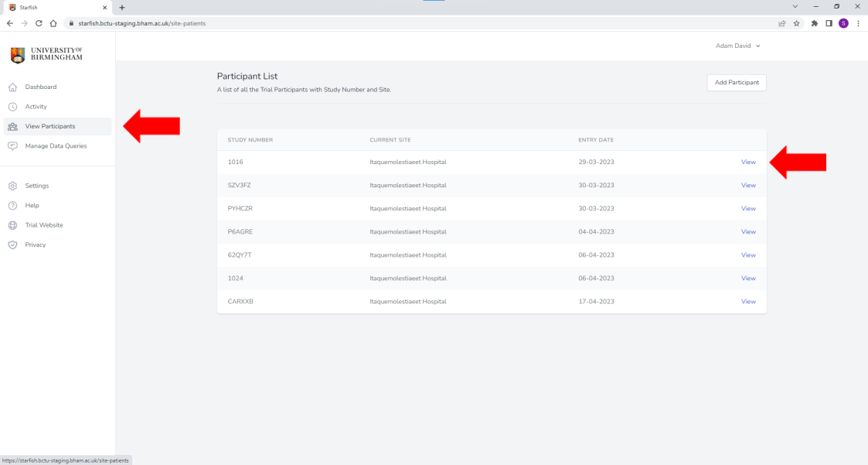The width and height of the screenshot is (868, 465).
Task: Click the Help question mark icon
Action: coord(12,206)
